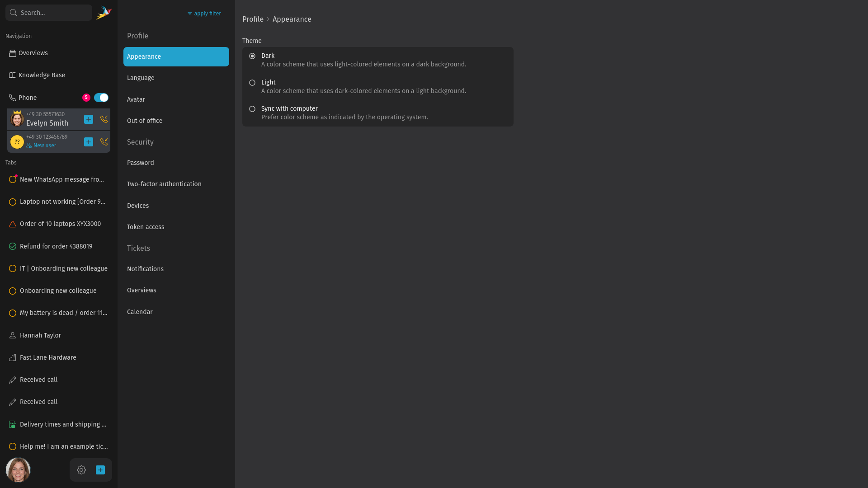
Task: Open Refund for order 4388019 tab
Action: click(x=59, y=246)
